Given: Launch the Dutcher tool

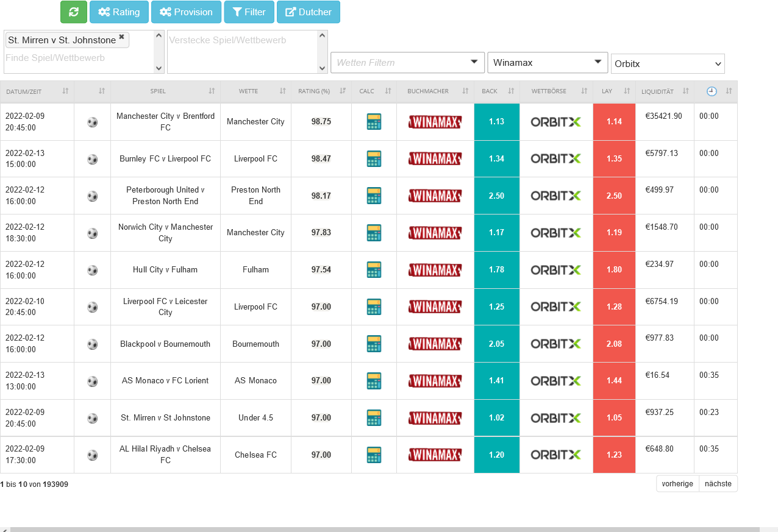Looking at the screenshot, I should click(x=309, y=12).
